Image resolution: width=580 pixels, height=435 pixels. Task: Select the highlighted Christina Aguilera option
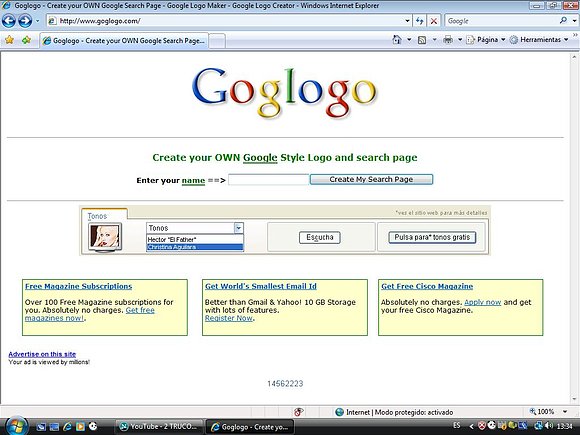(195, 247)
